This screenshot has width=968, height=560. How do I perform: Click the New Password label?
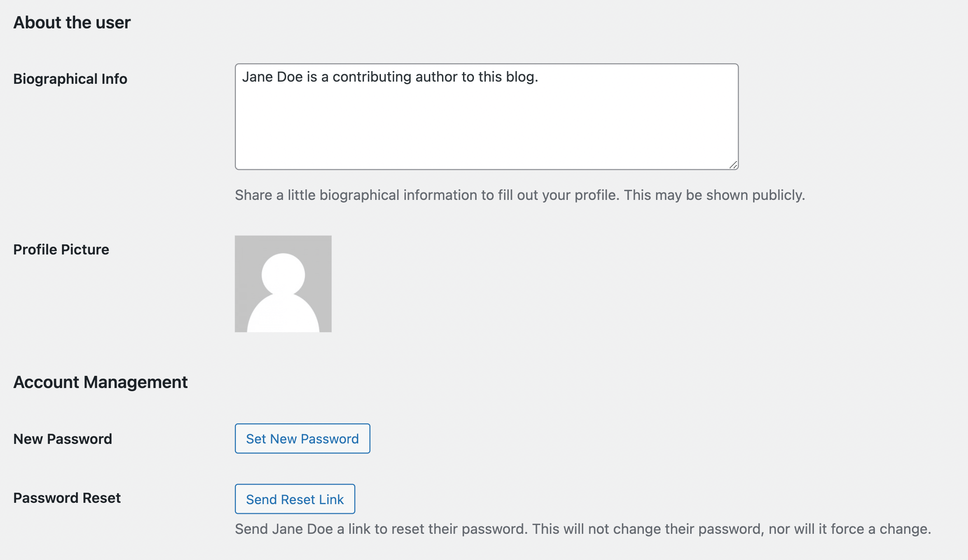[x=63, y=439]
